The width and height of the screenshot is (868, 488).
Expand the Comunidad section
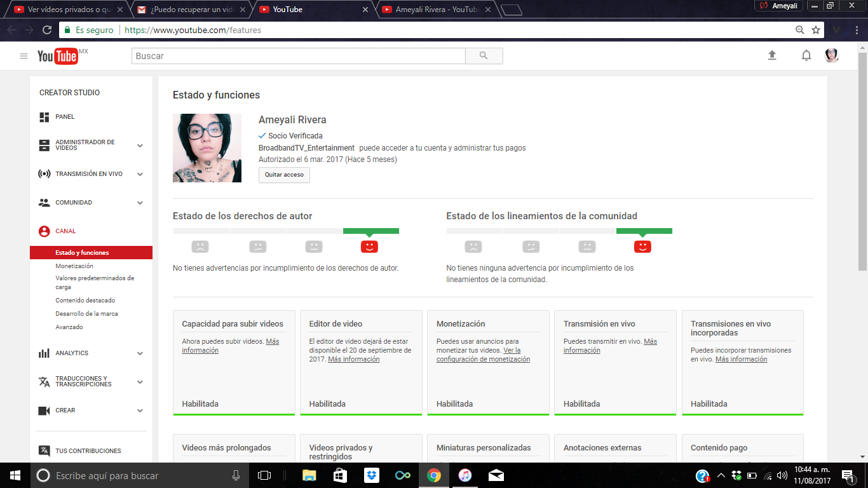(x=140, y=203)
